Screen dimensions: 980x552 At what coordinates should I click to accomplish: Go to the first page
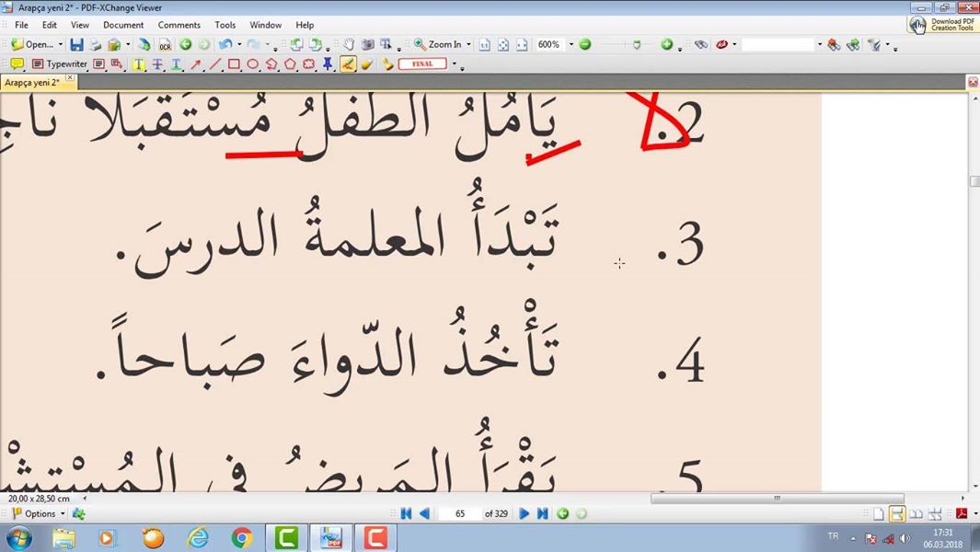tap(406, 514)
